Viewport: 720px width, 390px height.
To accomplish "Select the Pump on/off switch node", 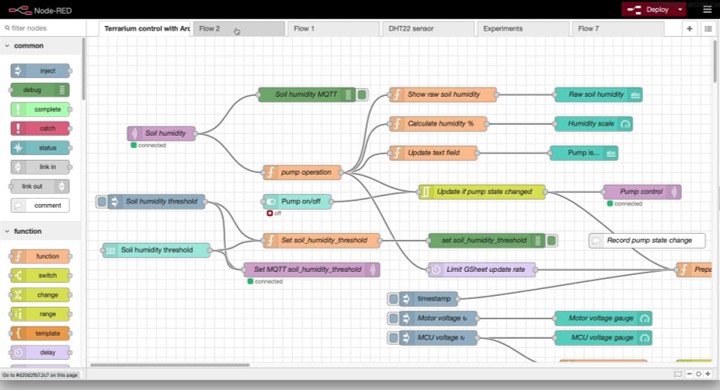I will coord(297,201).
